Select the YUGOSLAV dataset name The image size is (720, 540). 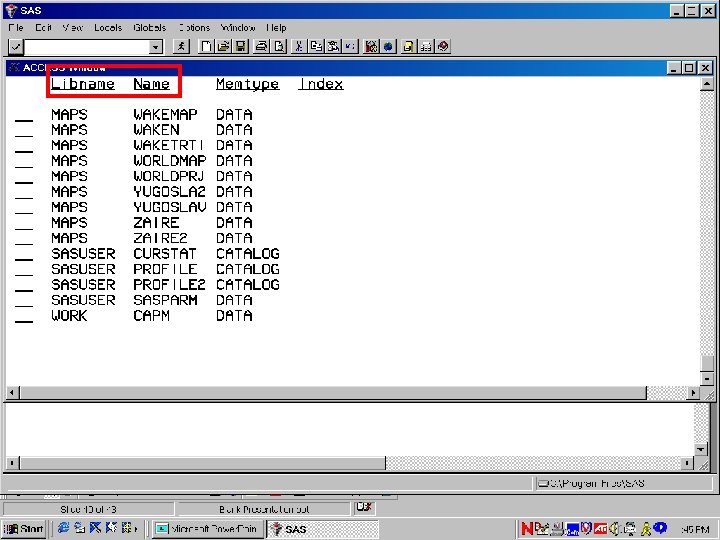point(169,207)
